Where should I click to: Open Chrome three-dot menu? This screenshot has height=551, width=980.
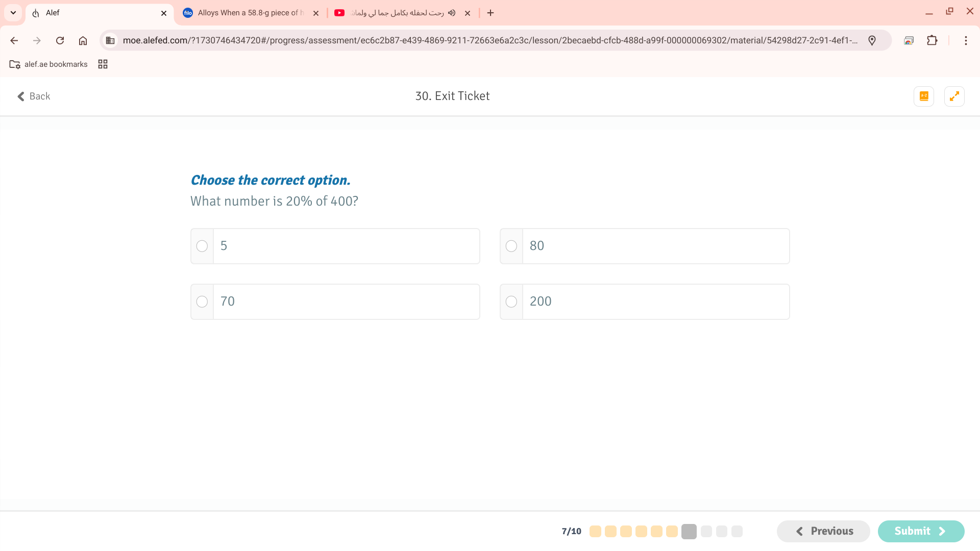(x=965, y=40)
